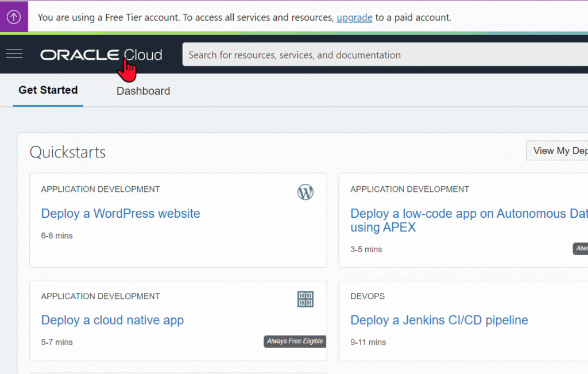The width and height of the screenshot is (588, 374).
Task: Open the Deploy a Jenkins CI/CD pipeline quickstart
Action: tap(439, 320)
